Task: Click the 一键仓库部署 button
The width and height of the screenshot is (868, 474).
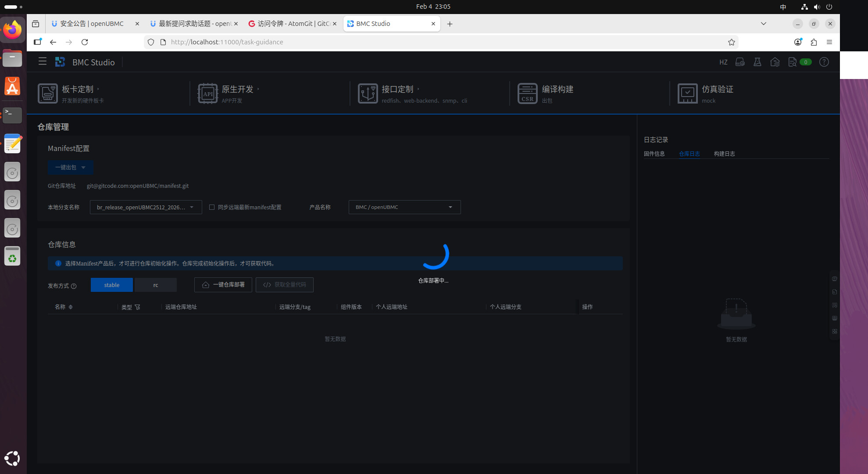Action: (223, 285)
